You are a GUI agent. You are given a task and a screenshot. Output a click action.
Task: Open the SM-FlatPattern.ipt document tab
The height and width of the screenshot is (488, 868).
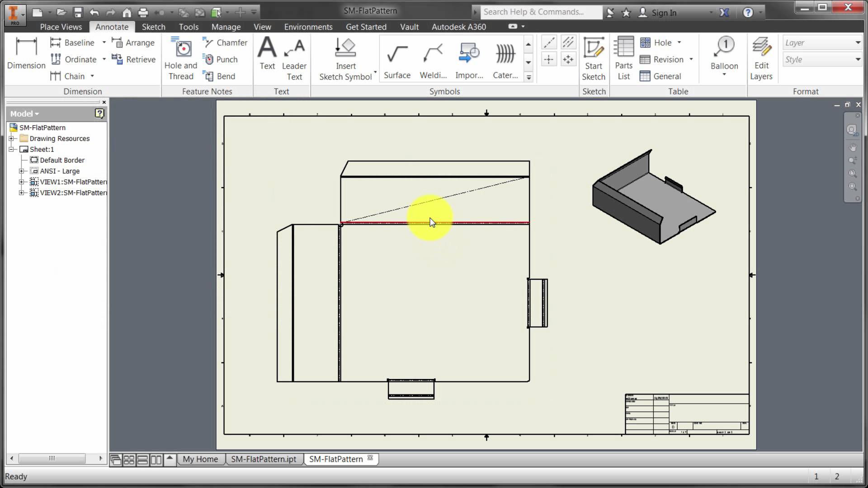click(264, 459)
